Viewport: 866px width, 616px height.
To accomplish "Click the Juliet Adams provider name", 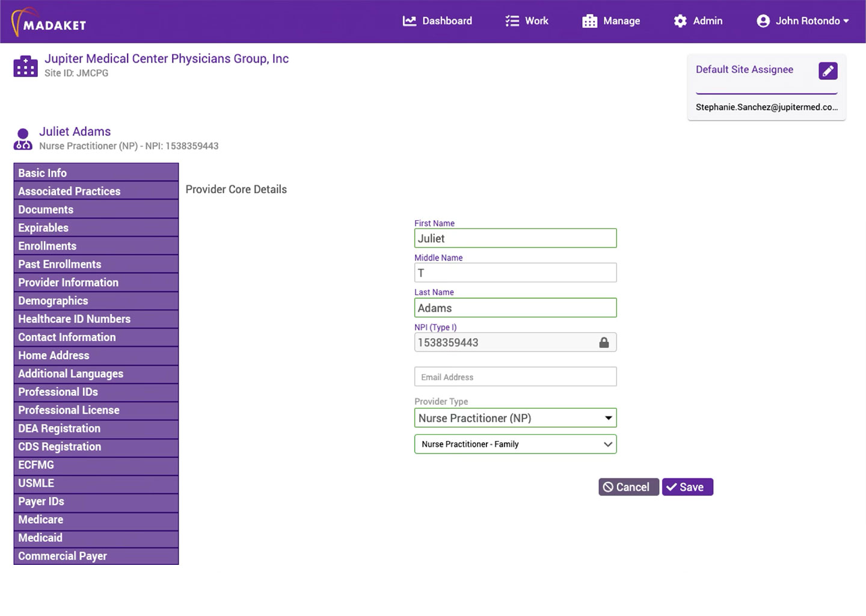I will pyautogui.click(x=75, y=131).
